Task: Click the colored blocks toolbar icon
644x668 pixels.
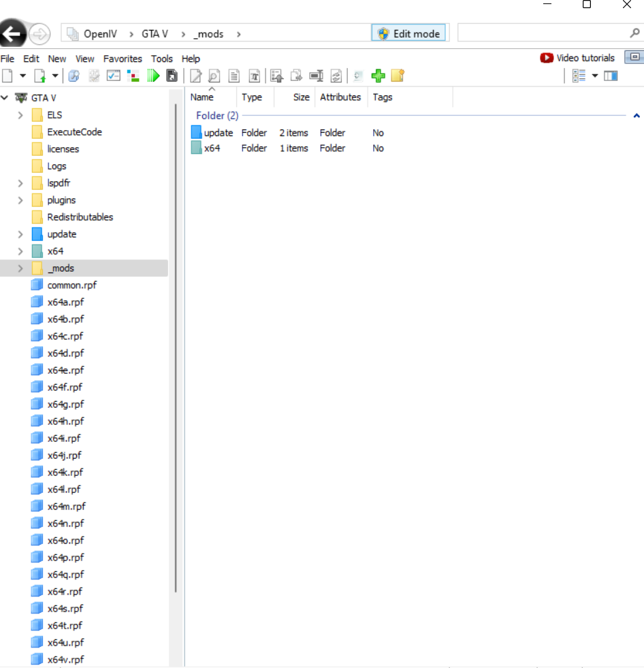Action: click(133, 76)
